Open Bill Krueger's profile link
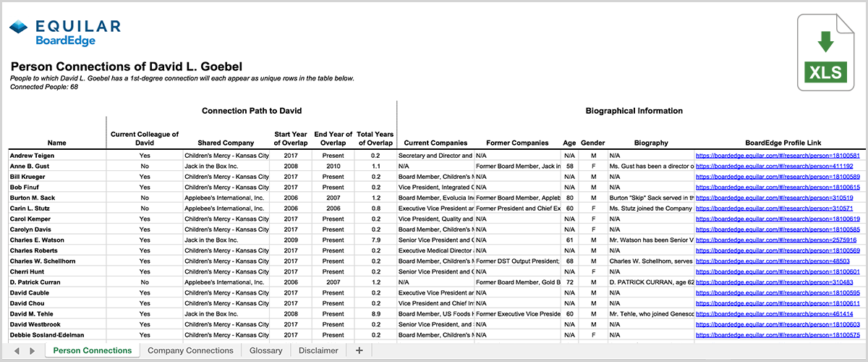Screen dimensions: 868x362 pos(777,177)
